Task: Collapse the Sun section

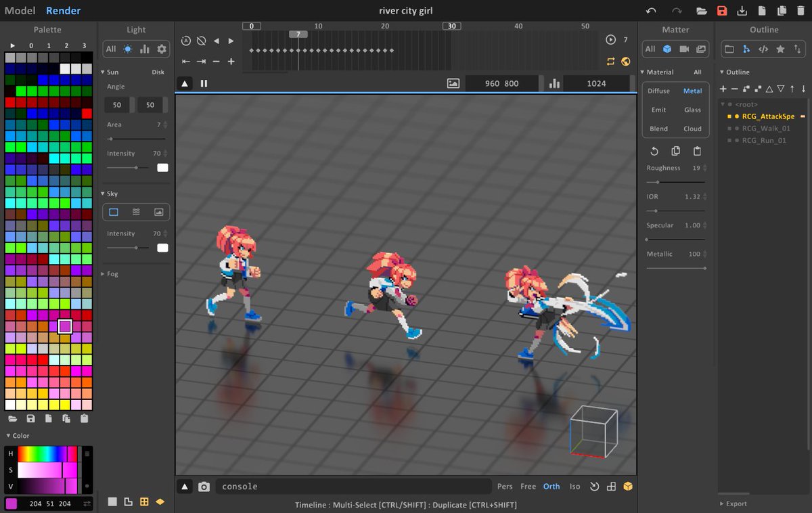Action: 103,72
